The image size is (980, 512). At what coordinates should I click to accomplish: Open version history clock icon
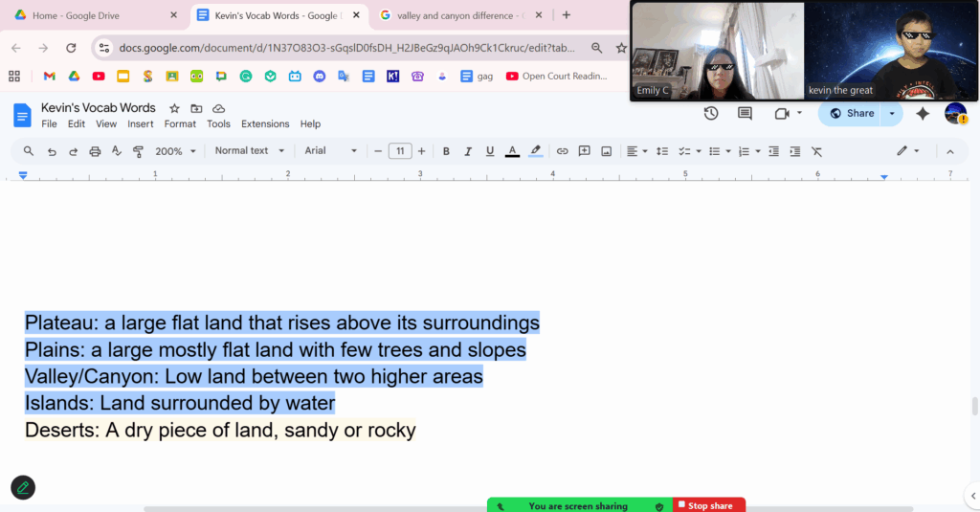[x=711, y=113]
